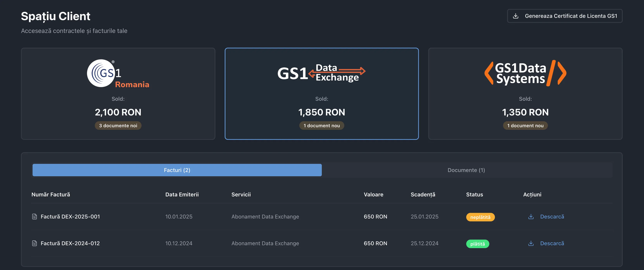Switch to the Documente (1) tab

(x=466, y=170)
